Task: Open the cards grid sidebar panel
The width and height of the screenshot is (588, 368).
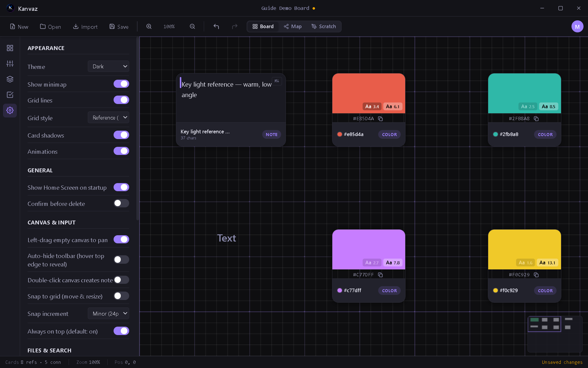Action: [x=10, y=48]
